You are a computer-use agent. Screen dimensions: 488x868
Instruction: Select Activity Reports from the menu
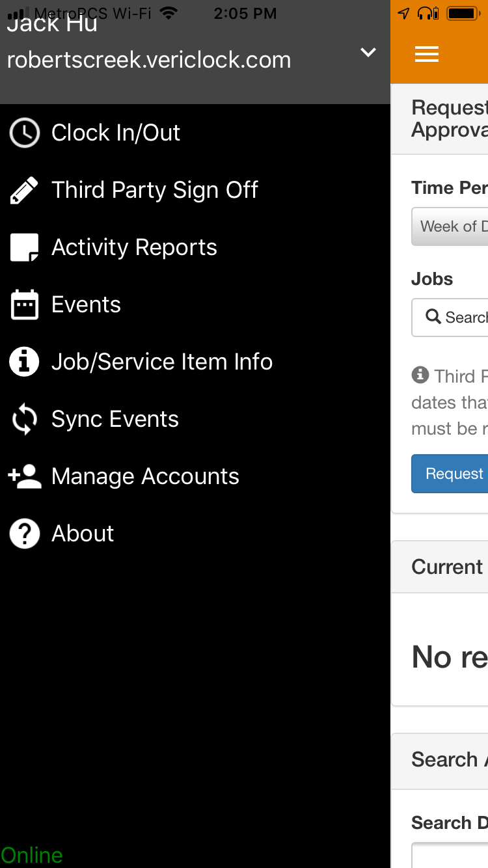click(x=134, y=247)
